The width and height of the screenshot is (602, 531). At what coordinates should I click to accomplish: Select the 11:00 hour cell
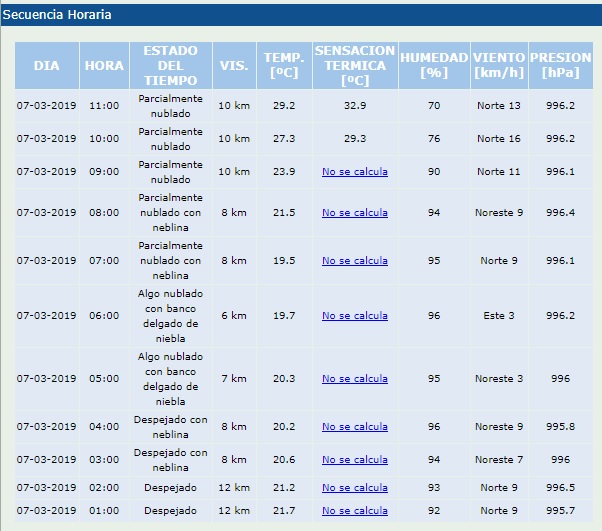click(x=104, y=106)
